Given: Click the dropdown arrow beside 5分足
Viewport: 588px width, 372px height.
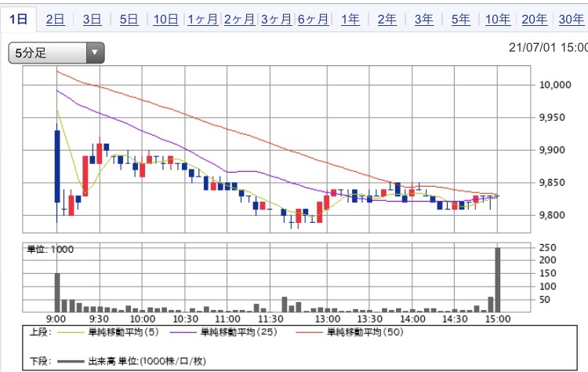Looking at the screenshot, I should (x=95, y=53).
